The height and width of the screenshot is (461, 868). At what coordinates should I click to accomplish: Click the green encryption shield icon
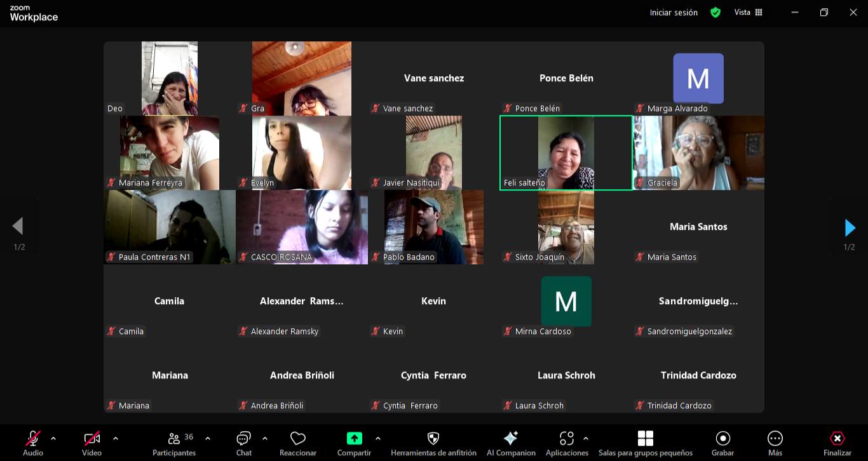[715, 13]
